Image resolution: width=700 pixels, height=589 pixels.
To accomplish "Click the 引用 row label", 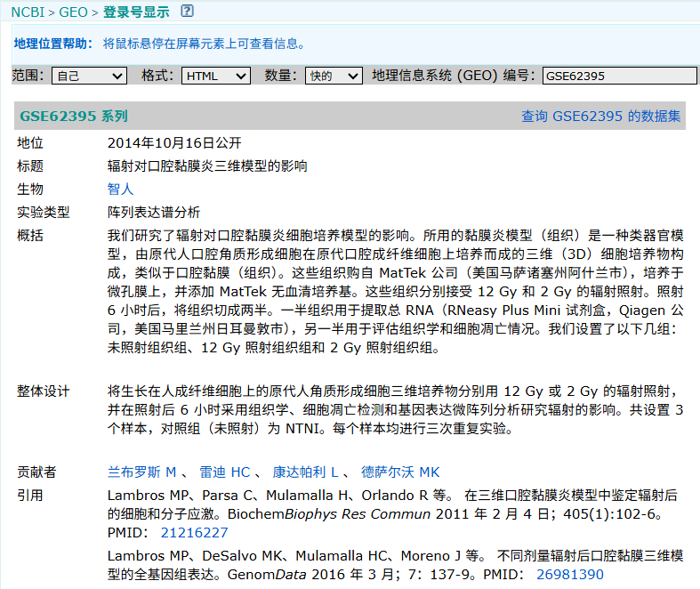I will pyautogui.click(x=30, y=496).
